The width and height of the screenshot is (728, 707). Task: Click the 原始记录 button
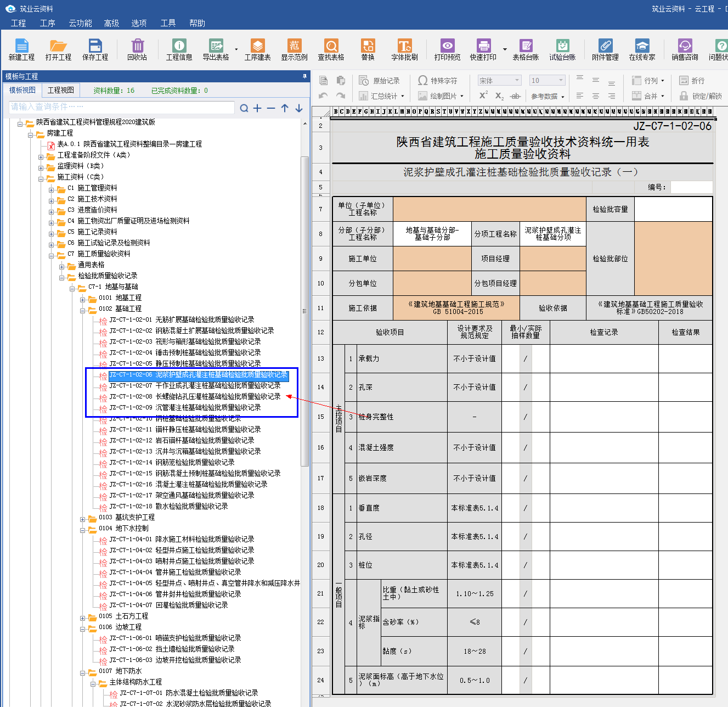[380, 81]
